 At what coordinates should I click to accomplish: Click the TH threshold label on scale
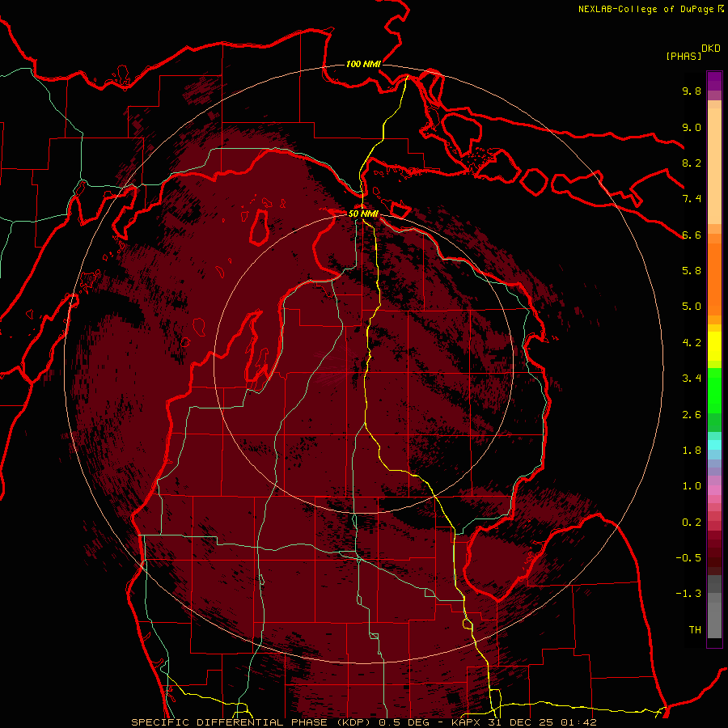coord(695,630)
